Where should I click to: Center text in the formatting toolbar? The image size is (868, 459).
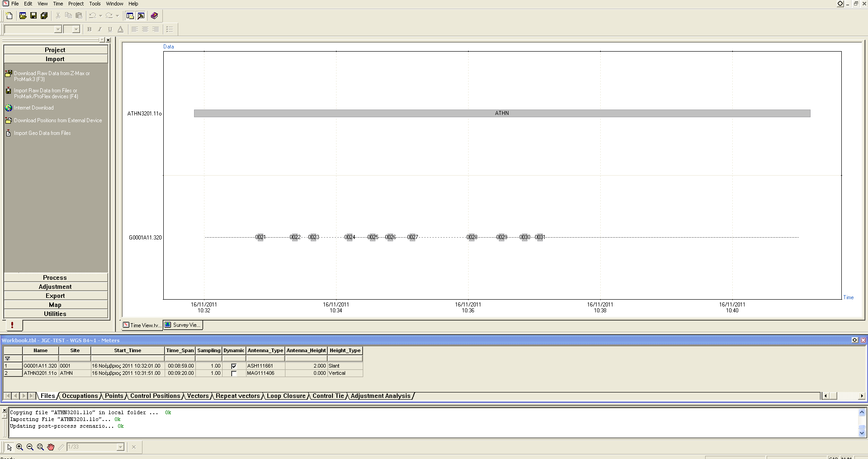coord(145,29)
